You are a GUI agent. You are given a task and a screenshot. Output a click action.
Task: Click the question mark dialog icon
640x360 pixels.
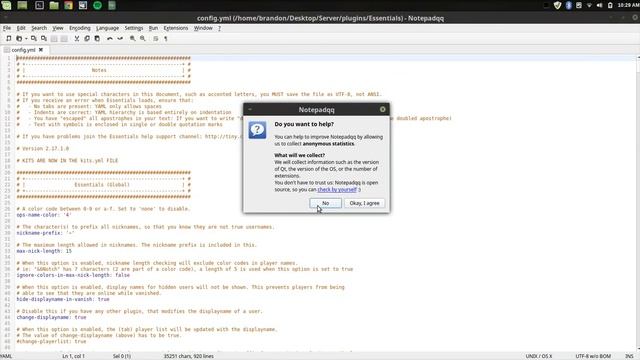coord(258,130)
